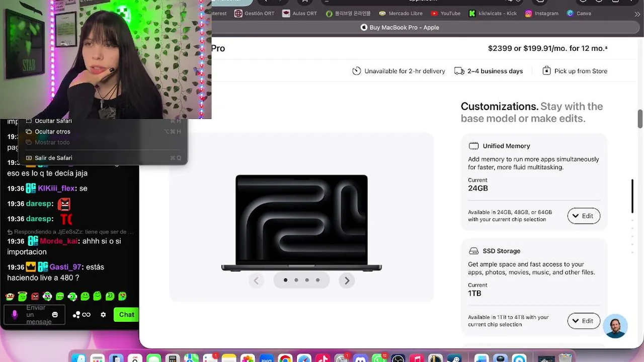Click Gasti_97 username in chat
Image resolution: width=644 pixels, height=362 pixels.
pyautogui.click(x=65, y=267)
